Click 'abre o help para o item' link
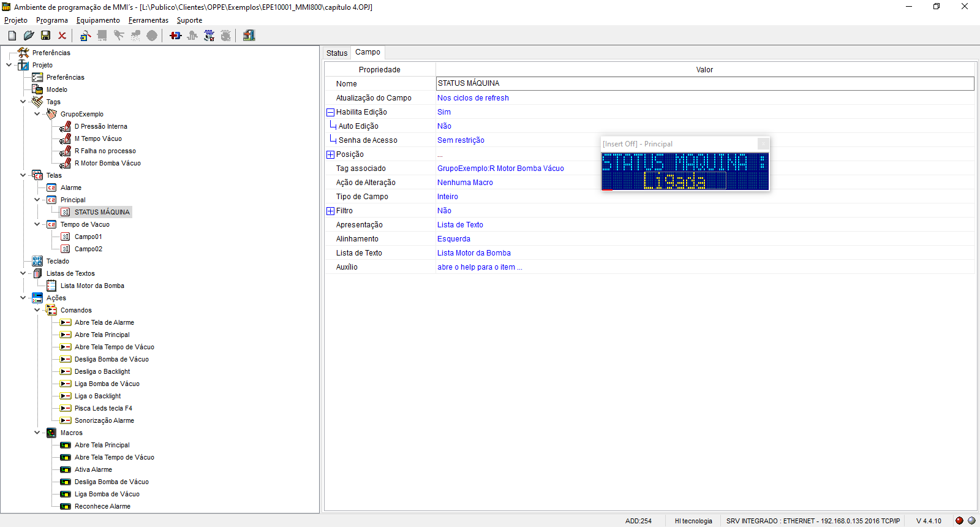This screenshot has width=980, height=527. [x=480, y=267]
